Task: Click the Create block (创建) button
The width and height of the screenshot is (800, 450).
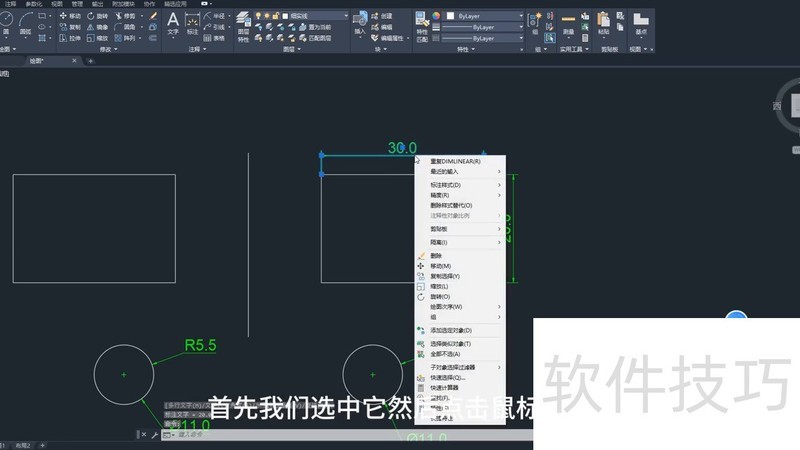Action: tap(382, 16)
